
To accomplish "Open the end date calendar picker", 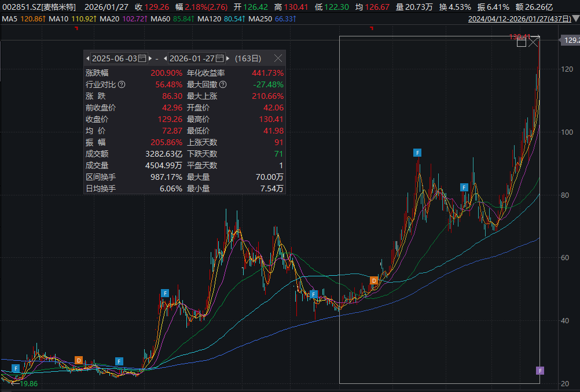I will point(219,58).
